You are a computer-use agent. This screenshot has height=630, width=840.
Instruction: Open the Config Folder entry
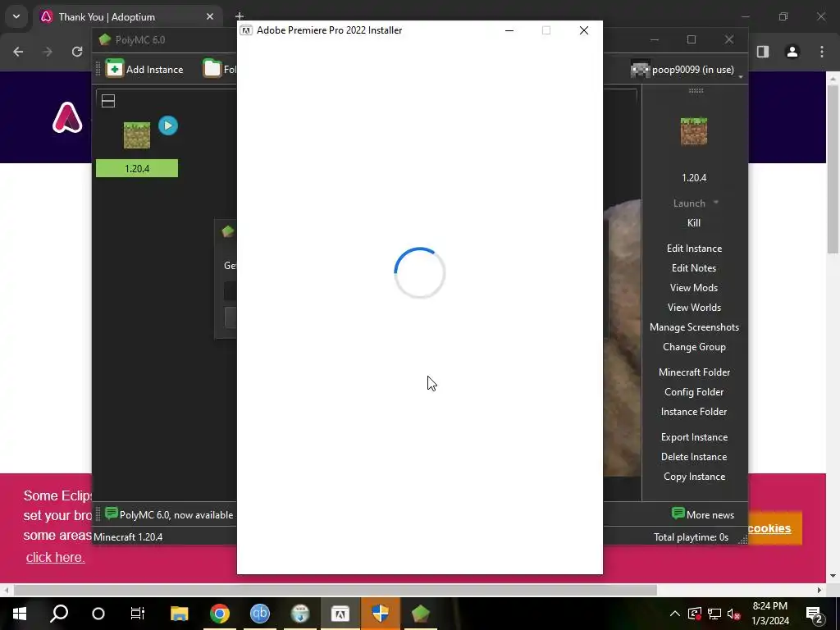pyautogui.click(x=694, y=392)
